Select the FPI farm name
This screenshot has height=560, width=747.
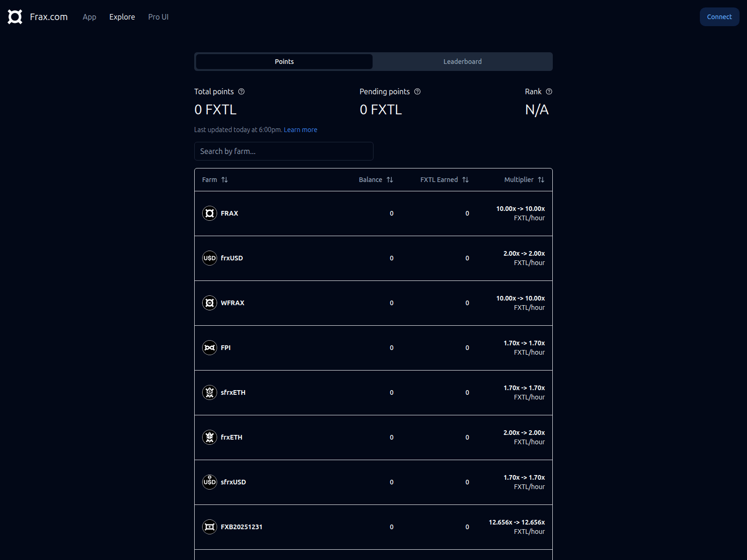[x=226, y=348]
